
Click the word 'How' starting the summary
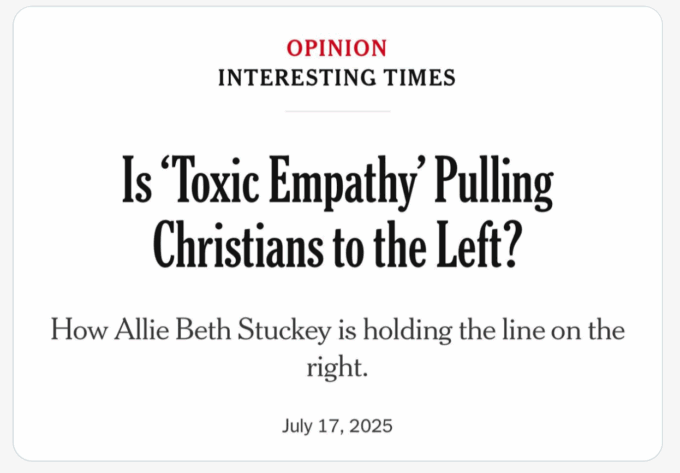(x=79, y=329)
